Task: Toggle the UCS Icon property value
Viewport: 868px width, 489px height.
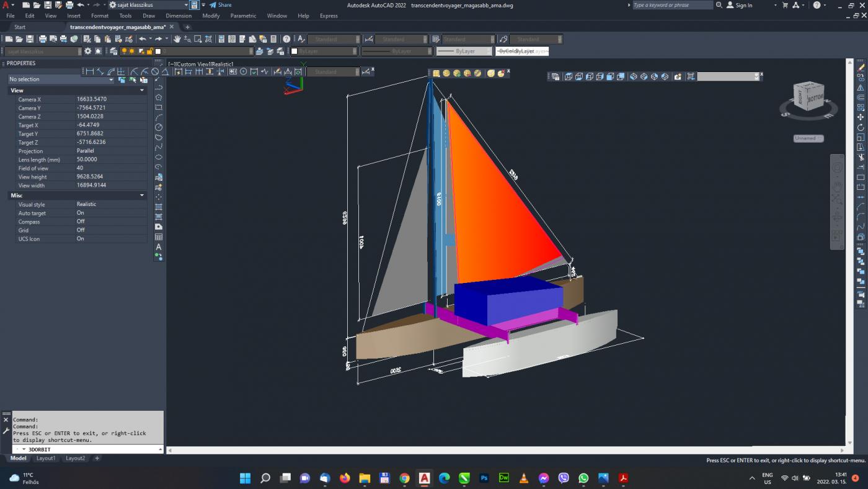Action: tap(81, 239)
